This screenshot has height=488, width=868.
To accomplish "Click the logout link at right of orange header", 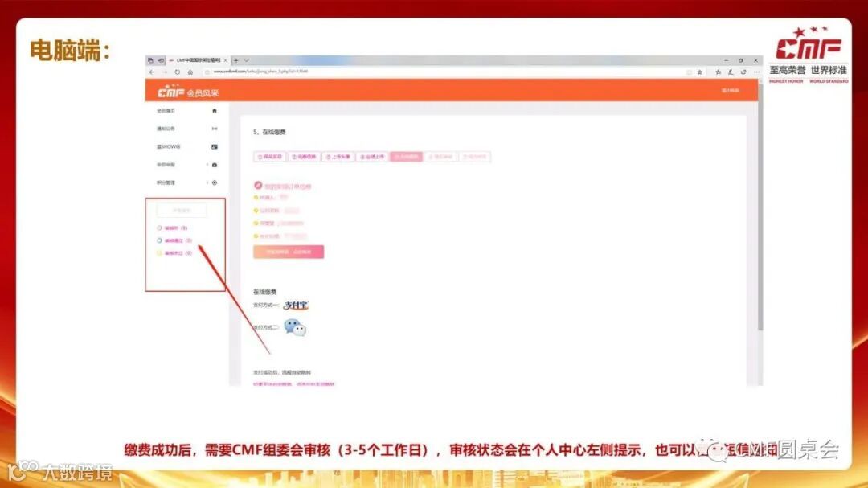I will pos(730,90).
